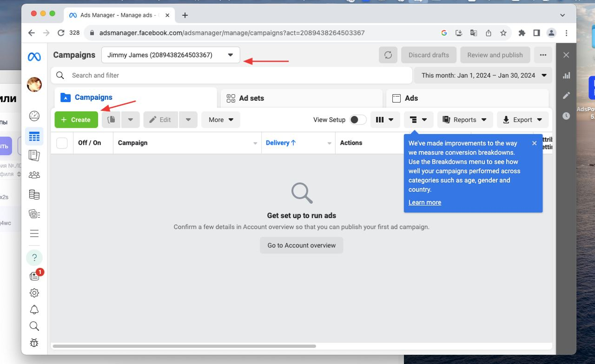Screen dimensions: 595x364
Task: Open the Notifications bell icon
Action: [x=34, y=310]
